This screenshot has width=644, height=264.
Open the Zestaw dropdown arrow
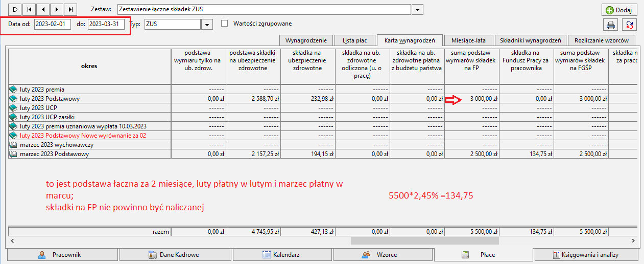[x=417, y=10]
